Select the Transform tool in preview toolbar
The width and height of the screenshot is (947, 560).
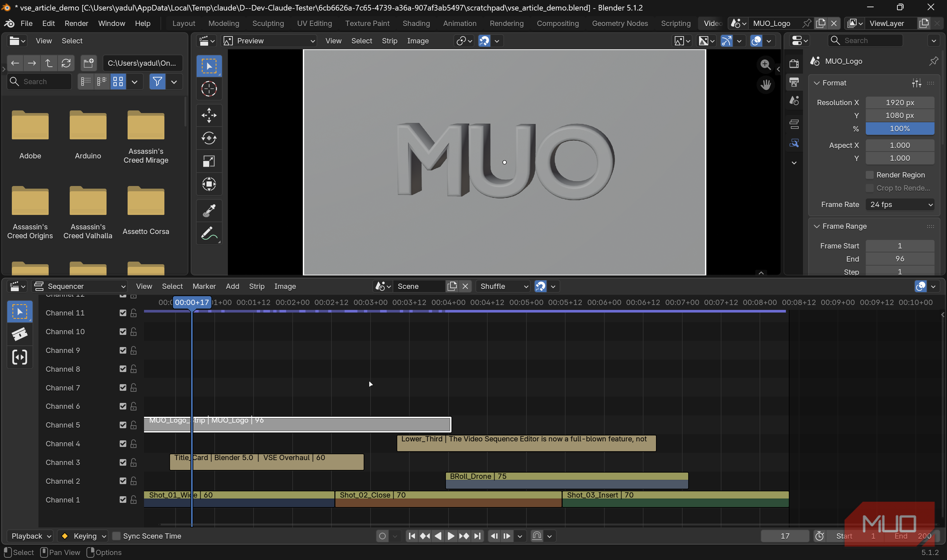pos(209,184)
